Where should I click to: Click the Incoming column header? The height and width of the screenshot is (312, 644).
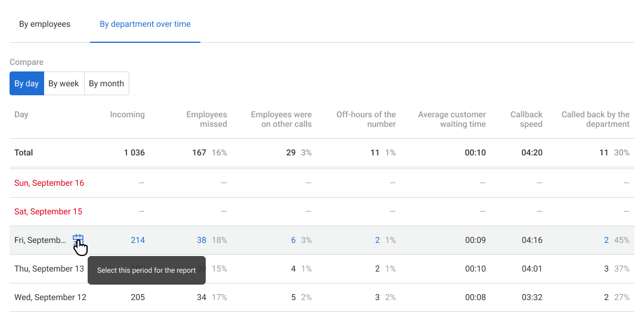pyautogui.click(x=127, y=115)
